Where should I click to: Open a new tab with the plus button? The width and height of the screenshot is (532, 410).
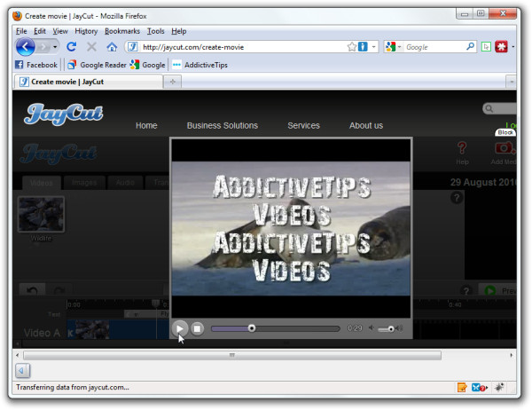(x=172, y=82)
